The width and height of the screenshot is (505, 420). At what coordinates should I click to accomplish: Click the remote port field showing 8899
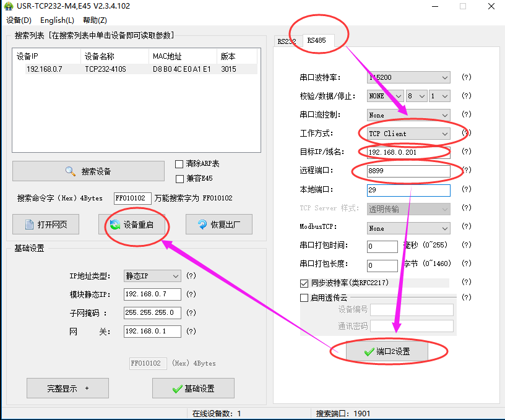click(x=408, y=171)
